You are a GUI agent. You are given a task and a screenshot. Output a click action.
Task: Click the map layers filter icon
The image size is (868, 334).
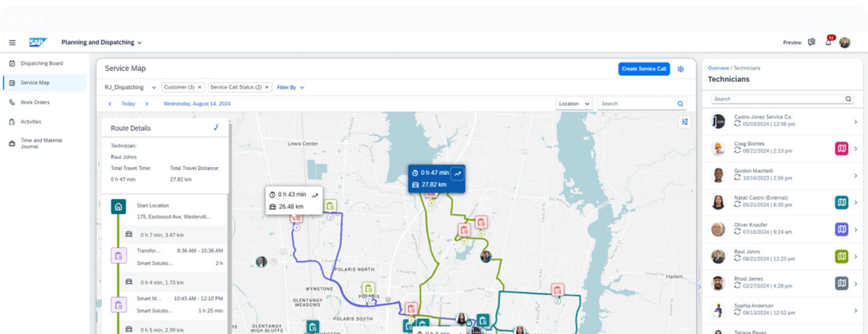point(684,122)
